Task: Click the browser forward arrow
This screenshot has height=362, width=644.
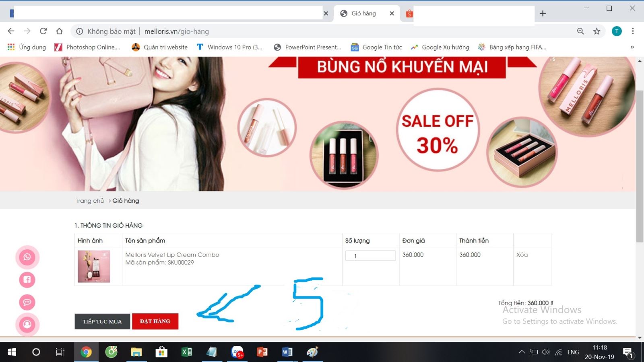Action: pos(27,31)
